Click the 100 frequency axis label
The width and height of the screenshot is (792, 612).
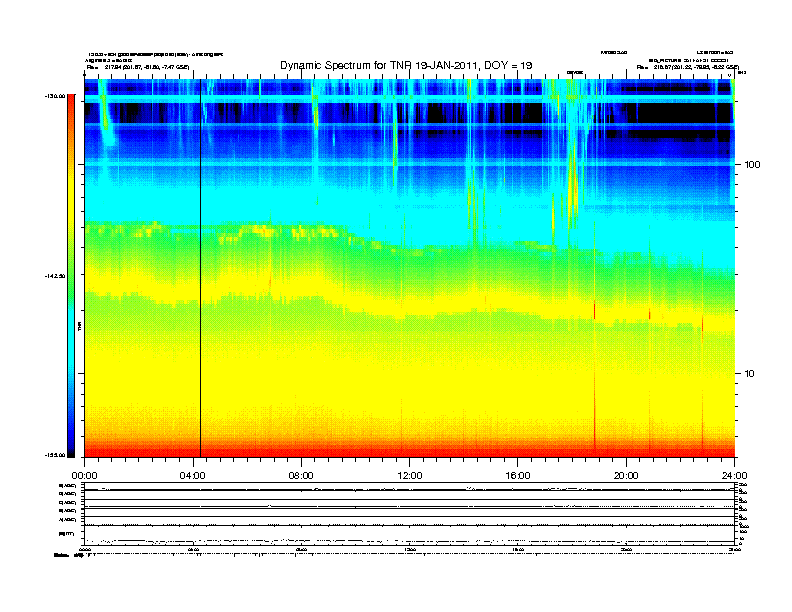(752, 165)
